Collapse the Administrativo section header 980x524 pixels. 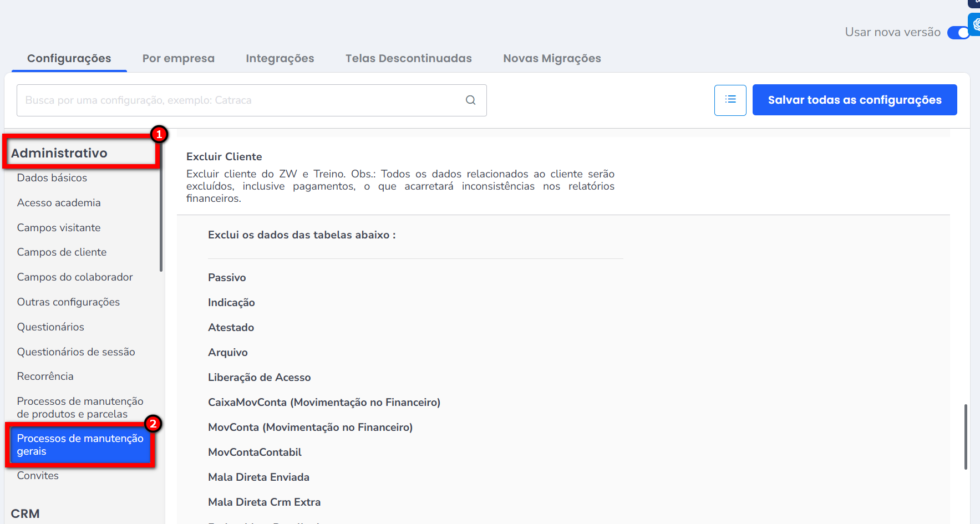(x=59, y=153)
